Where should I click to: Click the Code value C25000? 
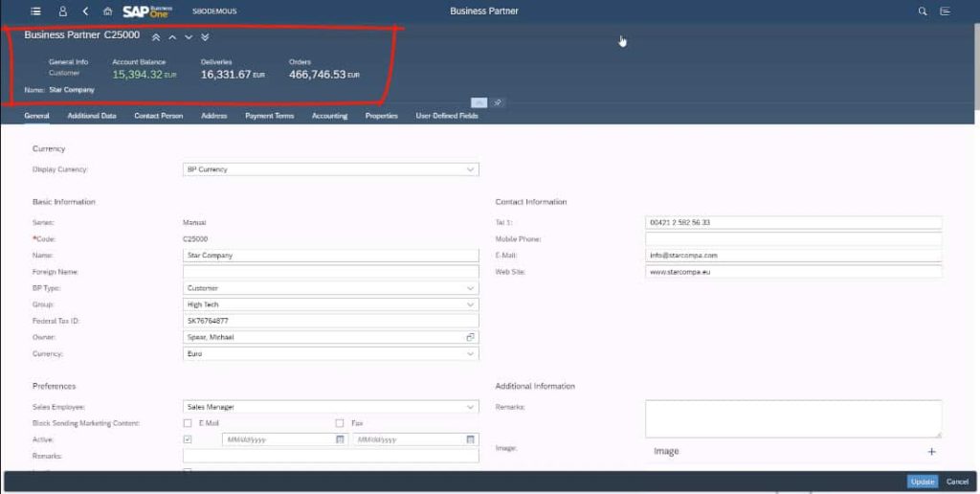(x=195, y=239)
